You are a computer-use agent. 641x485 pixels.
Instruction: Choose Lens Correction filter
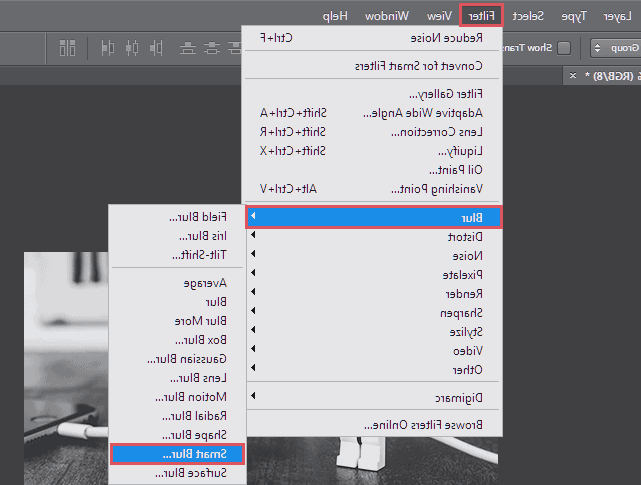click(372, 132)
